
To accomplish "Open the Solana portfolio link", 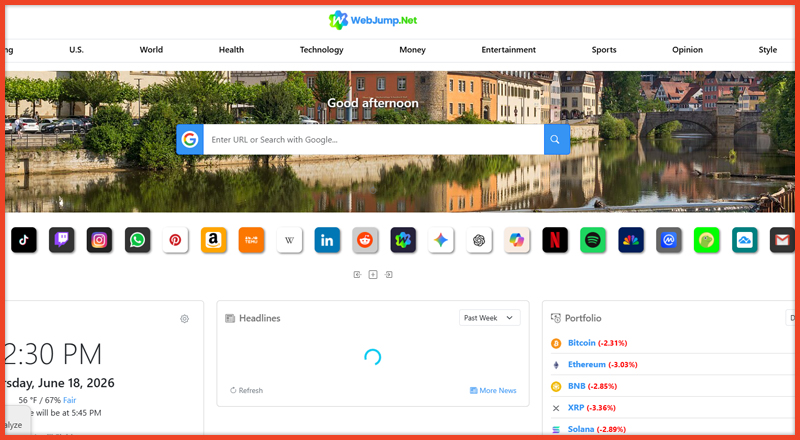I will [x=581, y=429].
